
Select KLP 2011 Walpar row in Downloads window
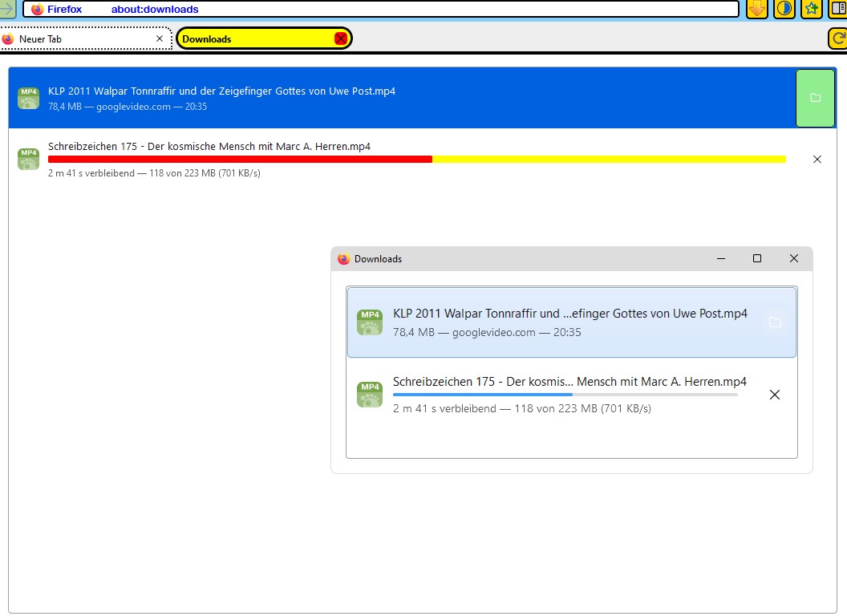click(x=572, y=322)
